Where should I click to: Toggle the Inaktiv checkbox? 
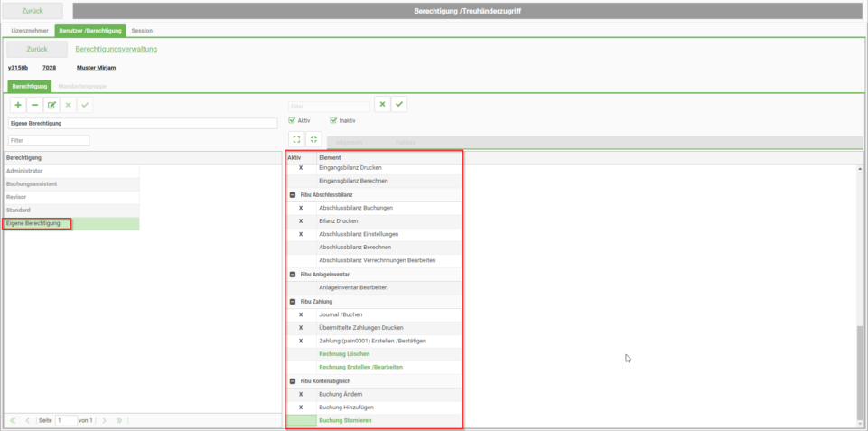(333, 120)
